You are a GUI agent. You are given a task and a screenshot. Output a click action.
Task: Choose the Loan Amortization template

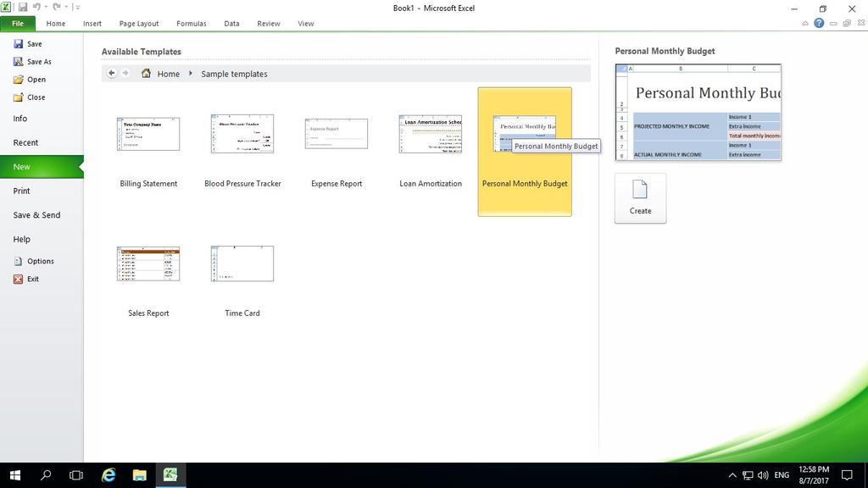[x=431, y=152]
